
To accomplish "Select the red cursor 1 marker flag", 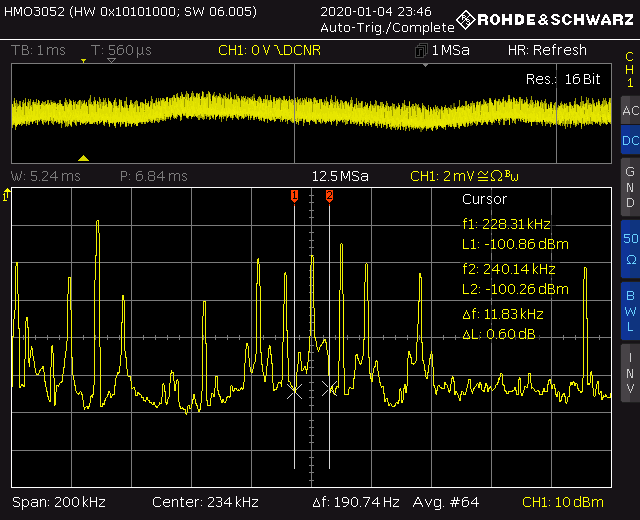I will pyautogui.click(x=294, y=196).
